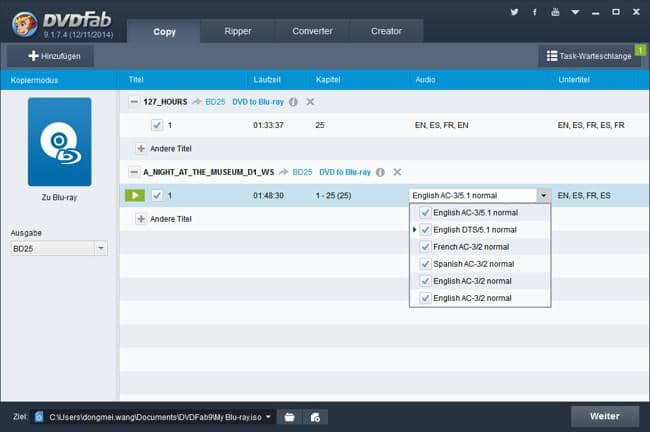
Task: Click BD25 link for 127_HOURS
Action: (x=215, y=102)
